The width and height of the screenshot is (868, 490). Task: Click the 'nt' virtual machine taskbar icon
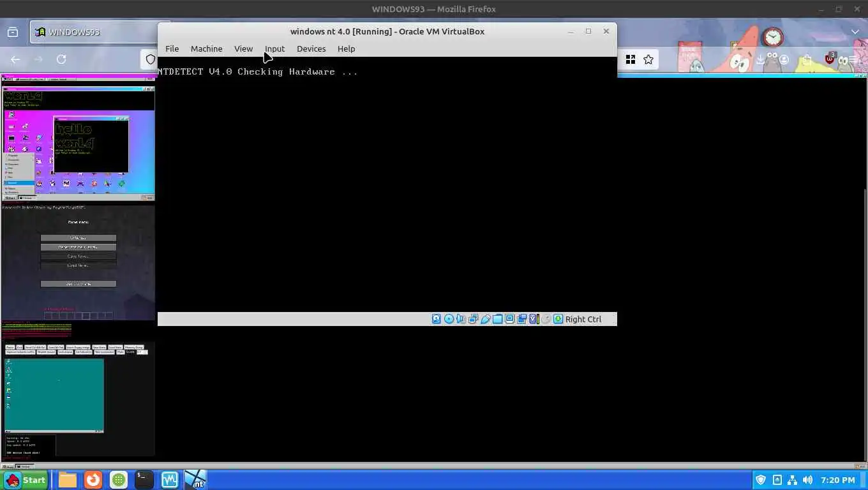(x=195, y=480)
